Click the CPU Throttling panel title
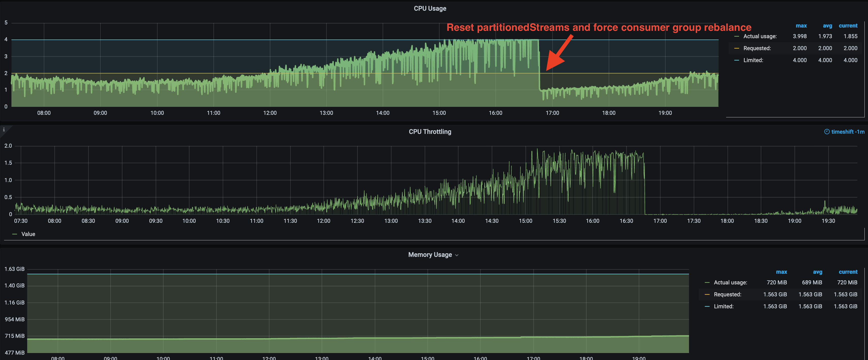The width and height of the screenshot is (868, 360). [x=430, y=132]
